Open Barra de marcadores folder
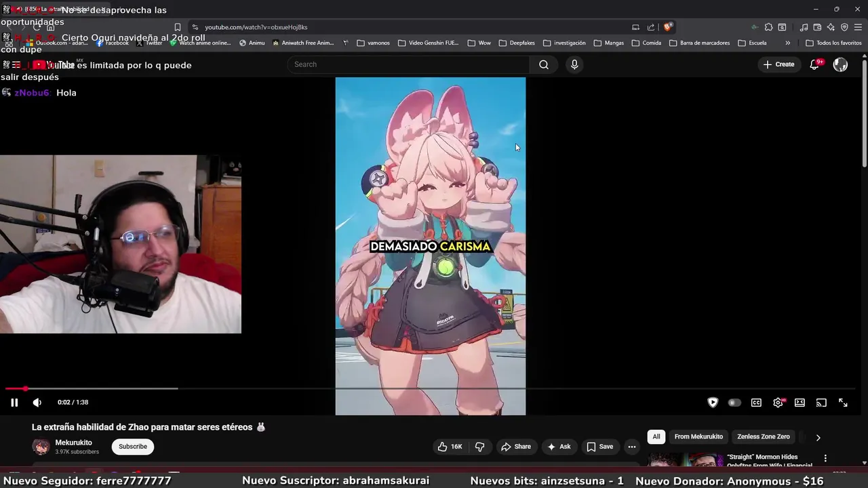This screenshot has height=488, width=868. [x=699, y=43]
